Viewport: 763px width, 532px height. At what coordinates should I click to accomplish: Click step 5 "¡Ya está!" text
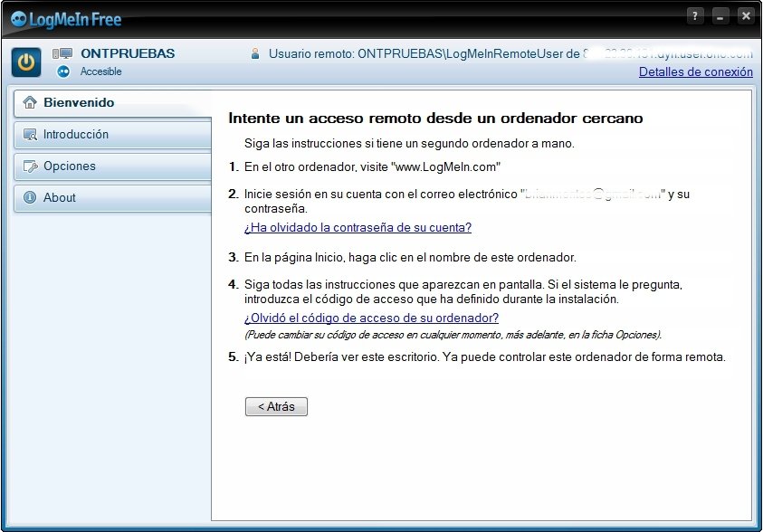[x=484, y=357]
